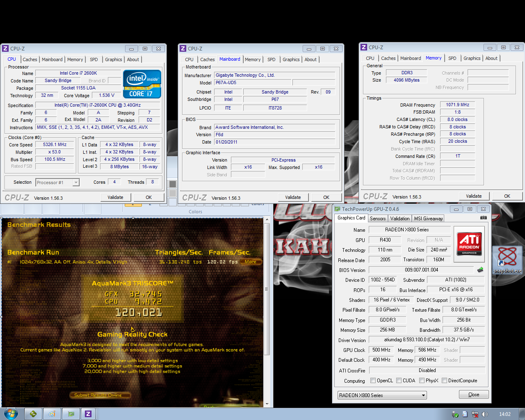The width and height of the screenshot is (525, 420).
Task: Click the title icon of the CPU-Z mainboard window
Action: click(x=183, y=48)
